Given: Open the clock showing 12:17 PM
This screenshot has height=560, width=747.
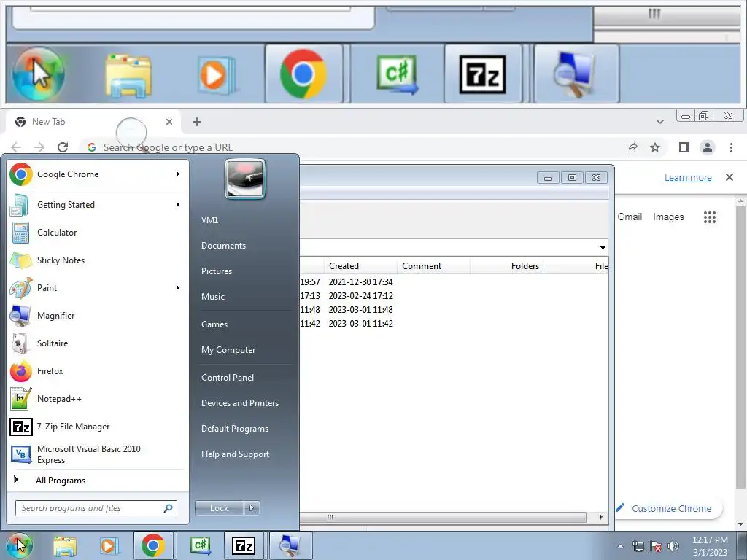Looking at the screenshot, I should [x=710, y=546].
